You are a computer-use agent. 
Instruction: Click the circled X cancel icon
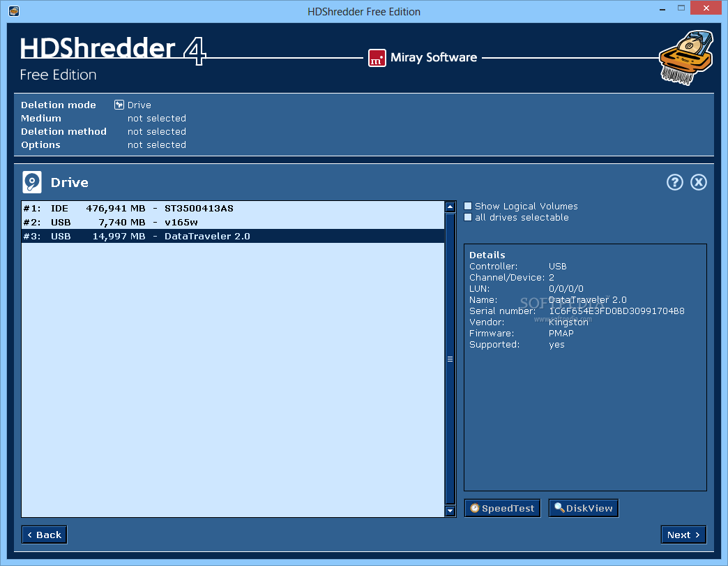tap(698, 182)
